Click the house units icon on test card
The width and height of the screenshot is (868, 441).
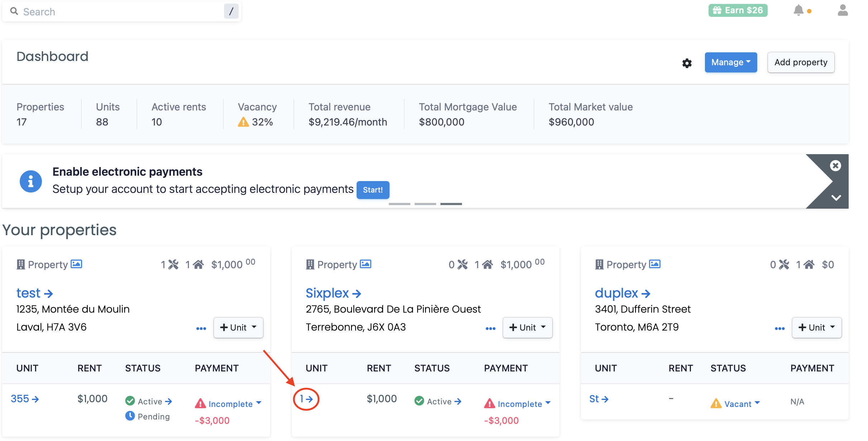point(198,265)
